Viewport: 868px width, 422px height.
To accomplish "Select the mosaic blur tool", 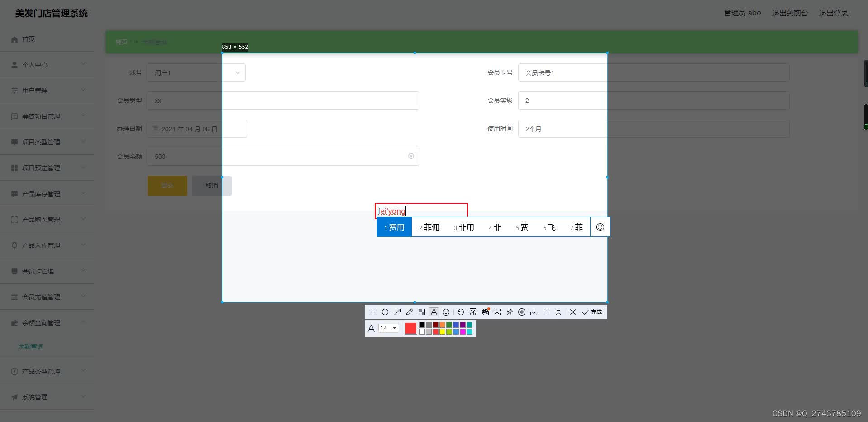I will coord(422,312).
